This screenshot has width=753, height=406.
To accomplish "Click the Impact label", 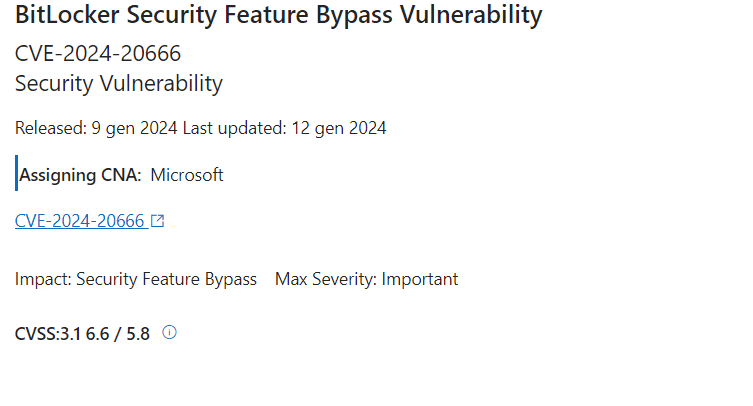I will 43,279.
